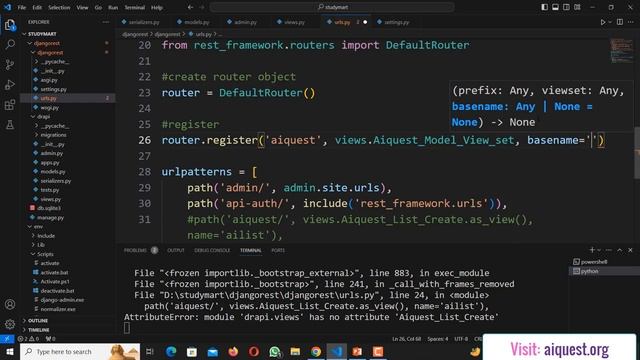
Task: Open the Accounts menu icon
Action: point(10,304)
